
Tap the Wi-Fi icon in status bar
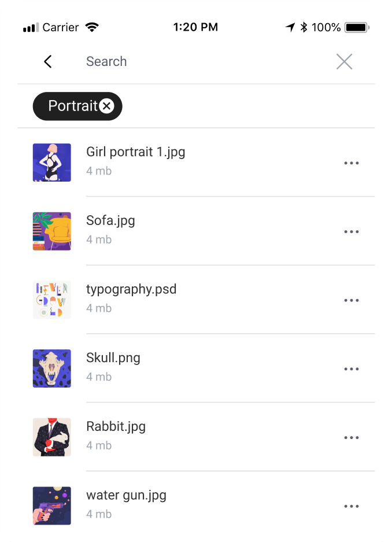(x=92, y=27)
